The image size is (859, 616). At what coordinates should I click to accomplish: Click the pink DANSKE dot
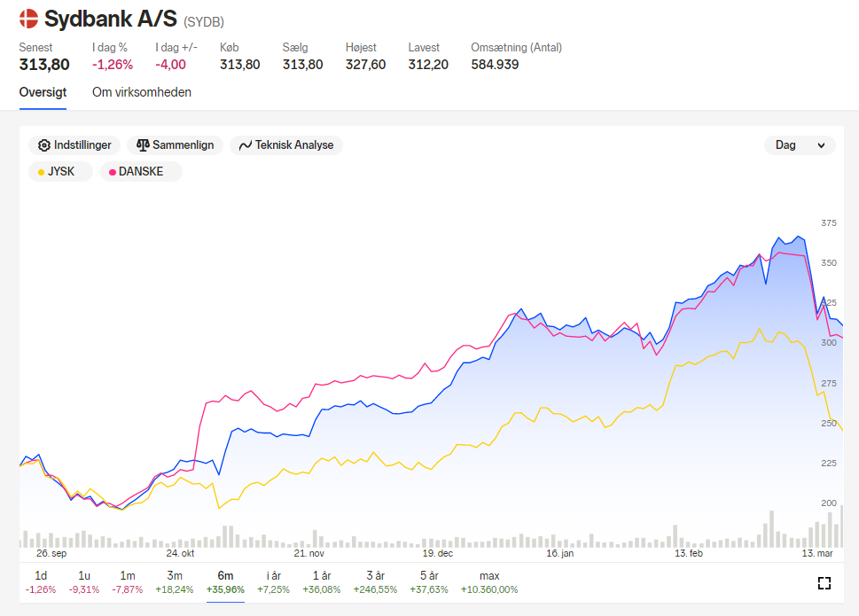(x=113, y=172)
